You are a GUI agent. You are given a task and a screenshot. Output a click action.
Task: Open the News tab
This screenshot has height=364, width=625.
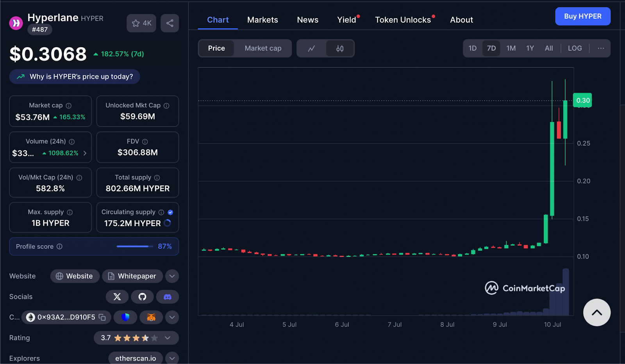click(x=307, y=20)
